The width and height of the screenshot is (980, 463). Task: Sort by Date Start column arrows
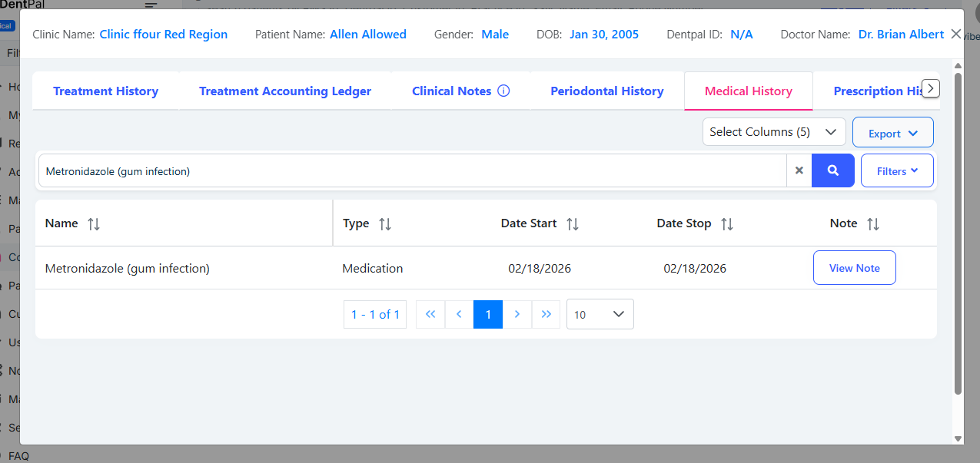(572, 223)
